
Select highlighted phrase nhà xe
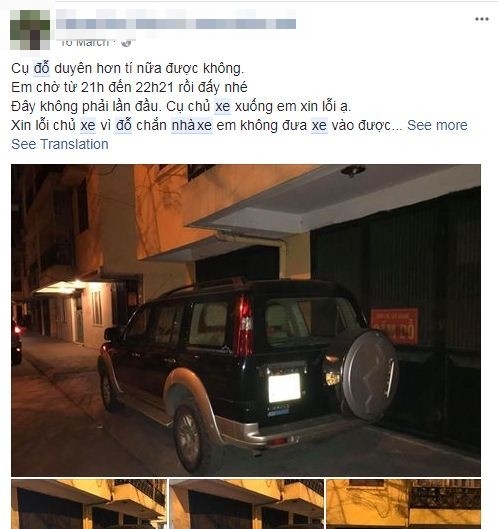[192, 125]
